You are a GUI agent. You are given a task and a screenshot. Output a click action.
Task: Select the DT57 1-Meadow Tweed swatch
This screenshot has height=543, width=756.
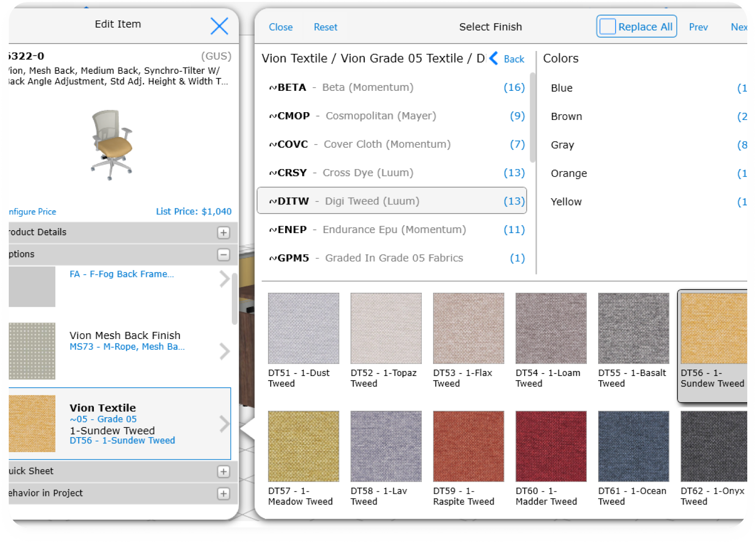click(304, 446)
